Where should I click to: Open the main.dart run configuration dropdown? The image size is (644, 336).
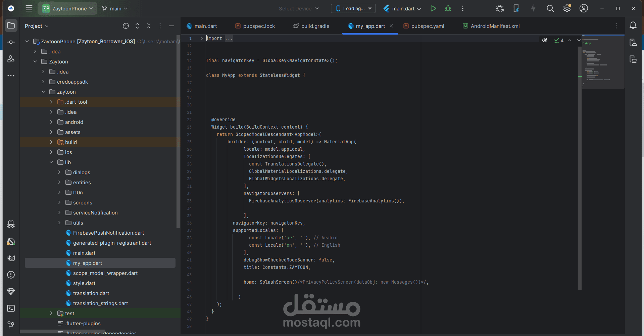pyautogui.click(x=402, y=8)
